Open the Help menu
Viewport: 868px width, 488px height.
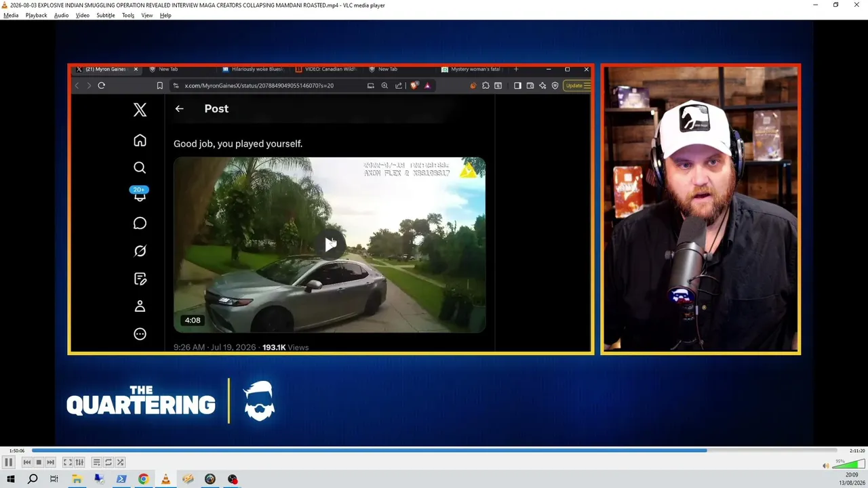[x=165, y=15]
